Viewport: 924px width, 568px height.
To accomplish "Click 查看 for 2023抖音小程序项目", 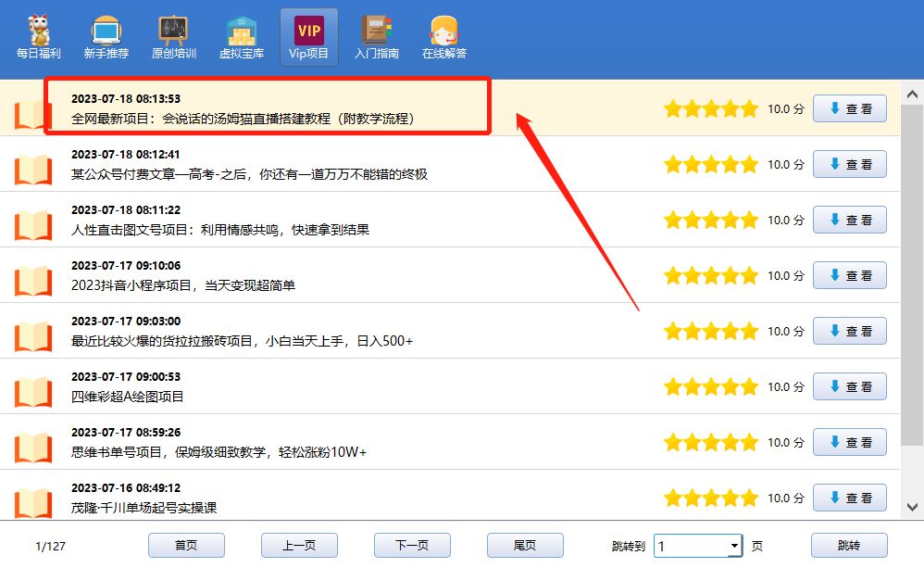I will tap(850, 275).
